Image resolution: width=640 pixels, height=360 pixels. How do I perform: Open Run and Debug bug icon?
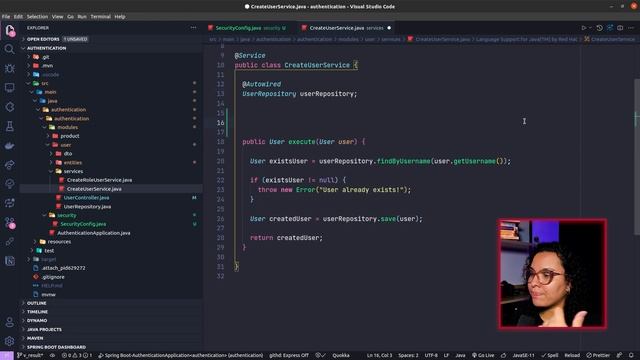coord(9,69)
